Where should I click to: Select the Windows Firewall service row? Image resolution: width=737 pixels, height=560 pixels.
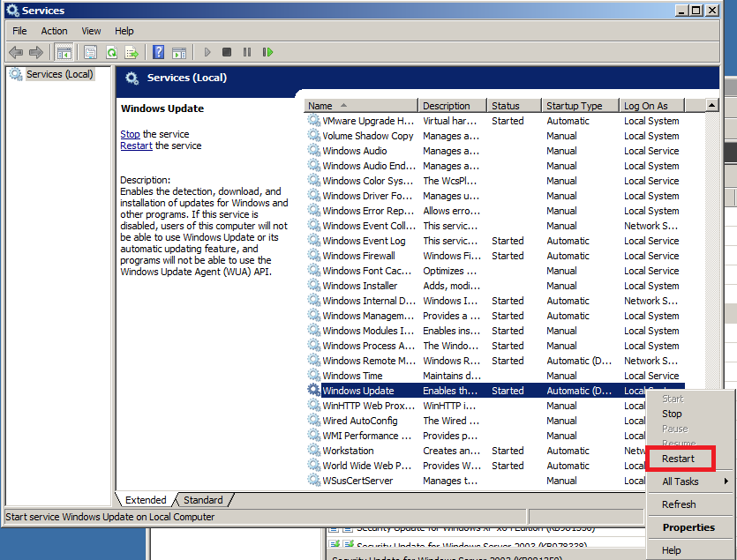click(493, 256)
